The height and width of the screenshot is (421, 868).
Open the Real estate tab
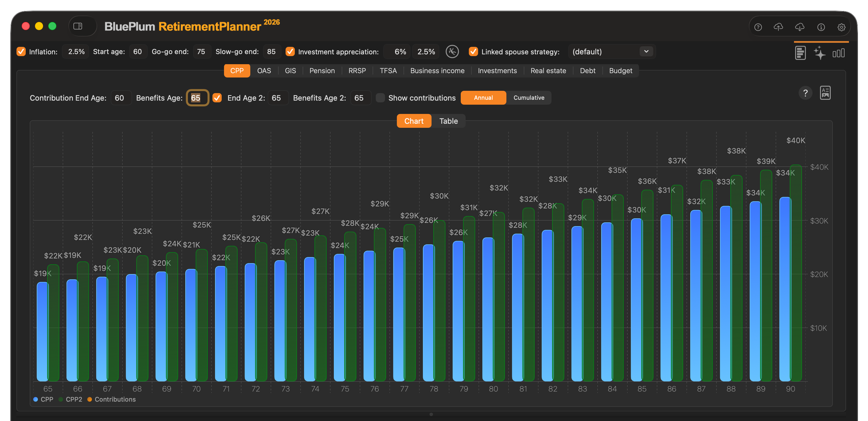coord(548,71)
